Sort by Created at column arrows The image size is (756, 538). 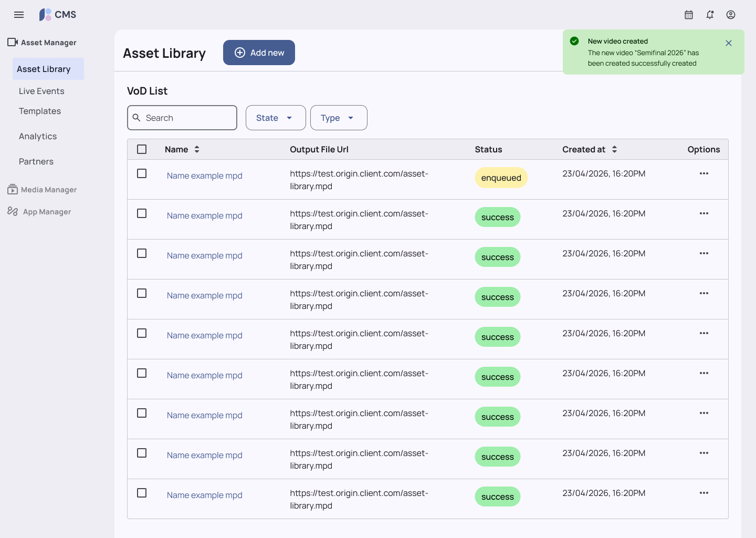[x=614, y=149]
